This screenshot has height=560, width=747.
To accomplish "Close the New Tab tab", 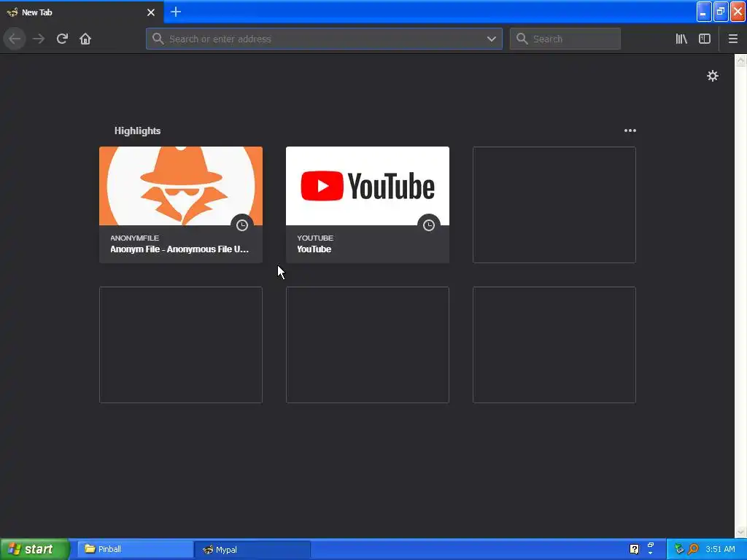I will [x=150, y=12].
